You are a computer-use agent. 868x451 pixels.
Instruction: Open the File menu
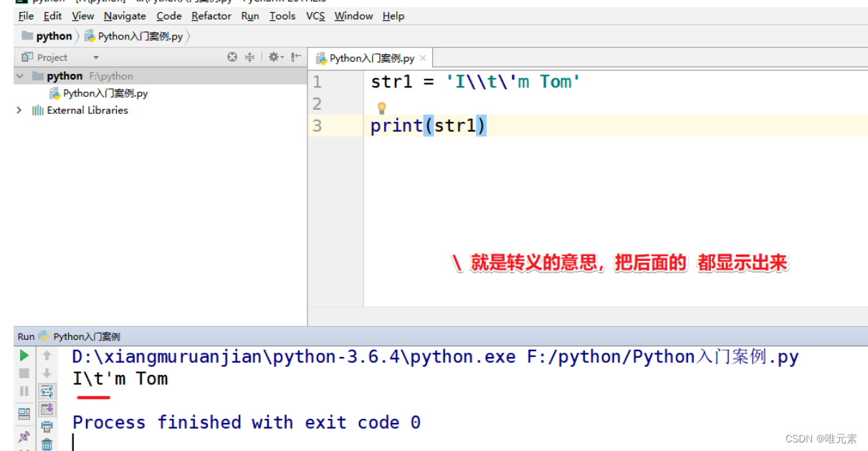(x=27, y=16)
